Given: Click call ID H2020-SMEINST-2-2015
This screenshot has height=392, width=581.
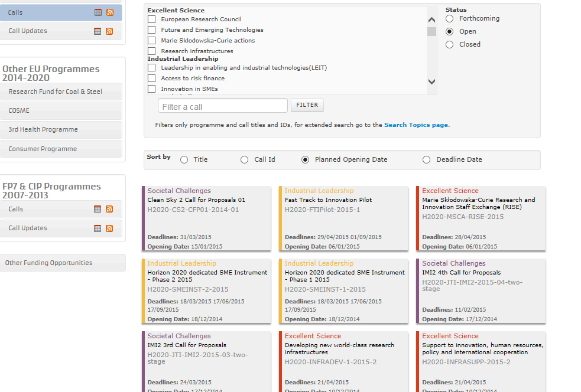Looking at the screenshot, I should pyautogui.click(x=188, y=289).
